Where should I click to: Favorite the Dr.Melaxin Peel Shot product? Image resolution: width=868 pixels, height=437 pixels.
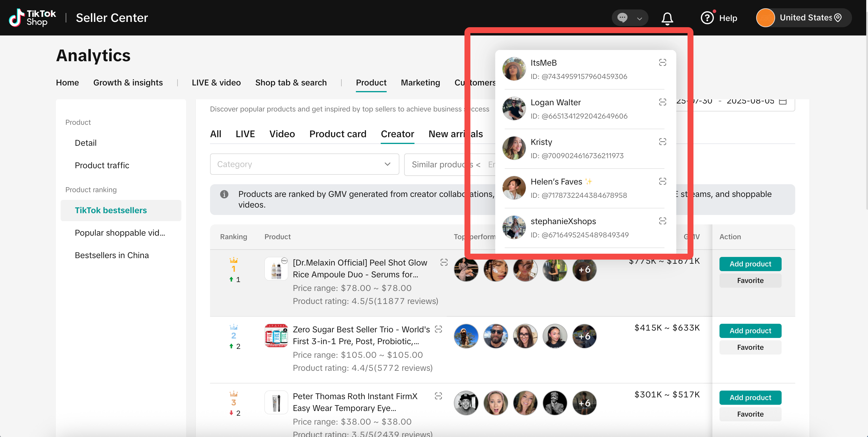750,281
